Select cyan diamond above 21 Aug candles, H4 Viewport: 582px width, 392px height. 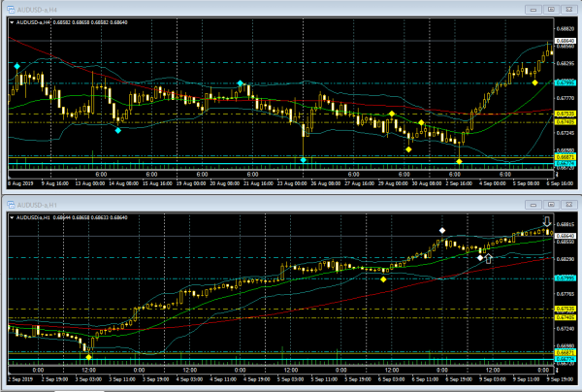click(x=241, y=83)
